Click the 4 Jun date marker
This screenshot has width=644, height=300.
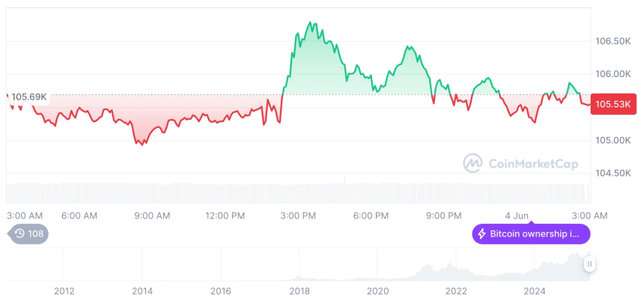click(517, 215)
